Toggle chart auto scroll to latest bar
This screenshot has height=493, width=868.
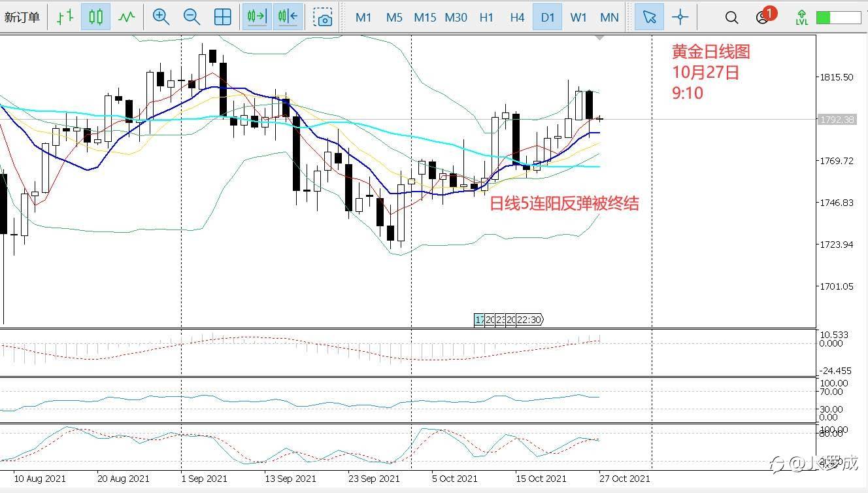pos(257,17)
